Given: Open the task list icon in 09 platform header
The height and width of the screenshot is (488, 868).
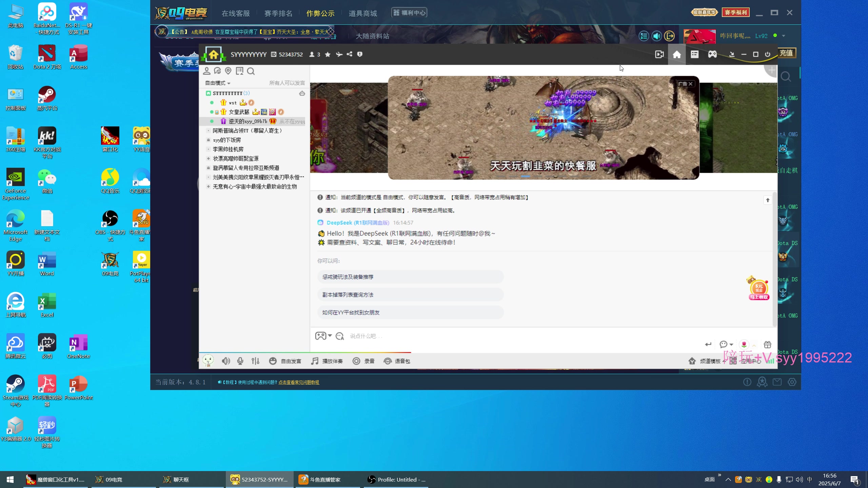Looking at the screenshot, I should coord(644,36).
